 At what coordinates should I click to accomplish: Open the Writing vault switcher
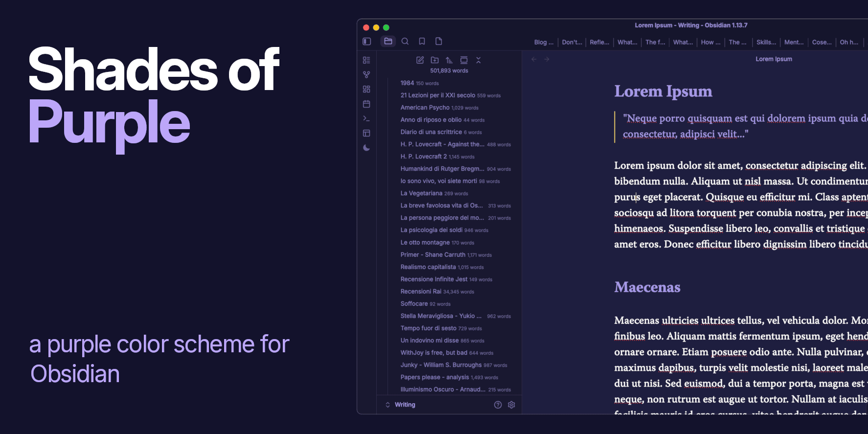[400, 405]
